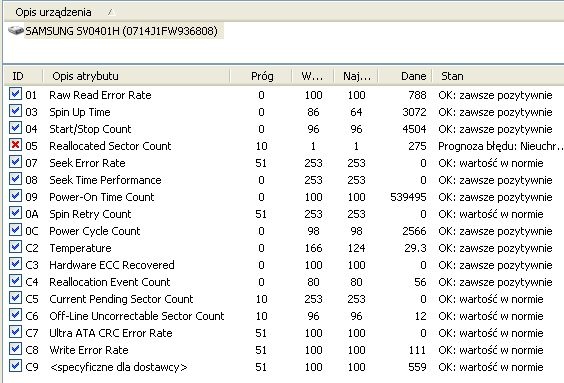Click data value 559 in vendor-specific row

(x=417, y=367)
